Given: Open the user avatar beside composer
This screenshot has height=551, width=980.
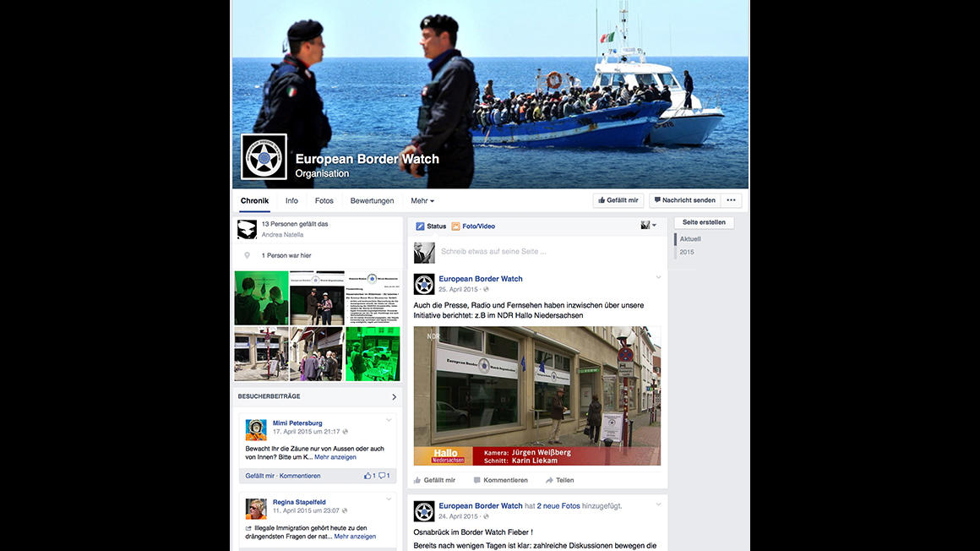Looking at the screenshot, I should pyautogui.click(x=424, y=253).
